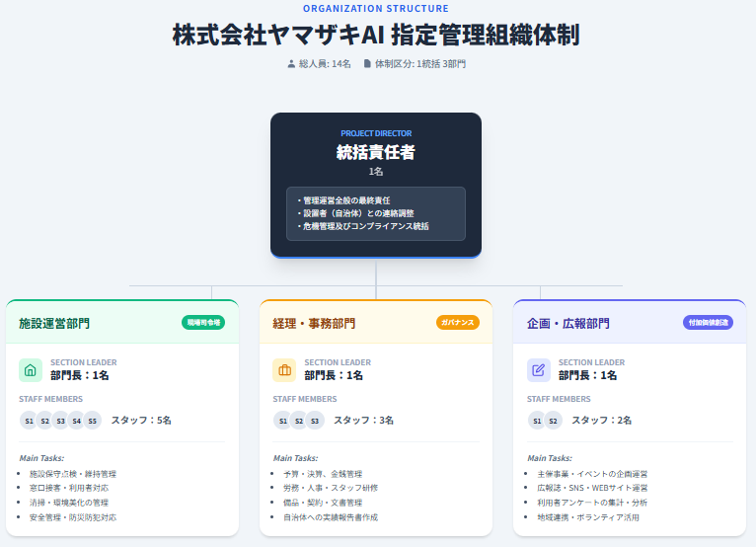This screenshot has width=756, height=547.
Task: Click the 地域連携・ボランティア活用 task item
Action: pos(588,516)
